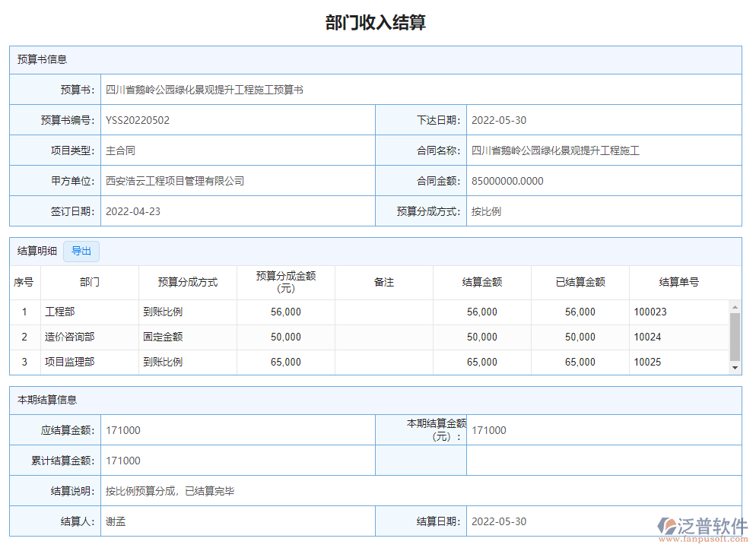The height and width of the screenshot is (551, 756).
Task: Click the 结算金额 column header
Action: click(x=482, y=281)
